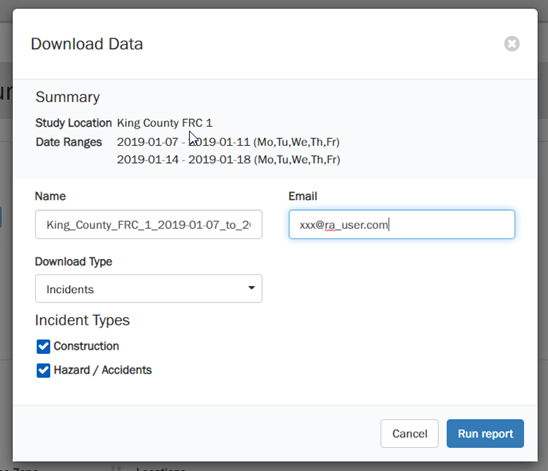Click the Date Ranges label
548x471 pixels.
pyautogui.click(x=69, y=142)
